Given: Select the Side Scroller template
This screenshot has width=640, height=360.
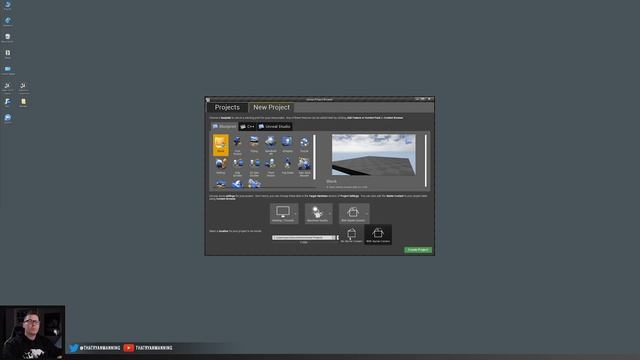Looking at the screenshot, I should (237, 167).
